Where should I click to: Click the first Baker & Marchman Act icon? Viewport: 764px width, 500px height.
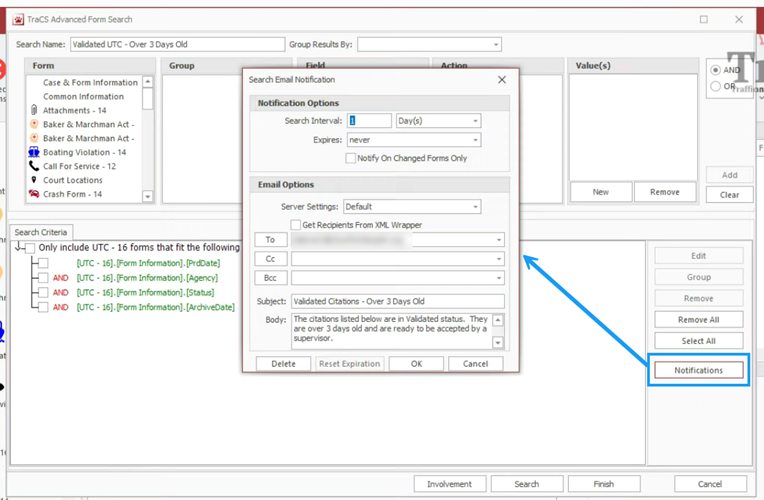[34, 124]
